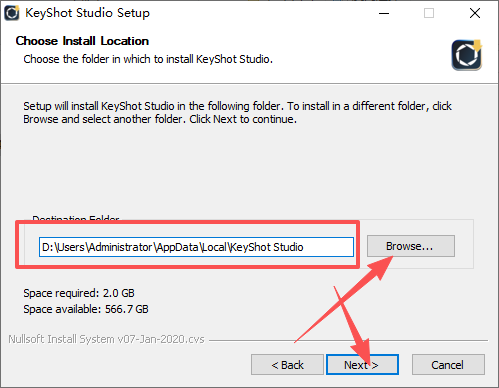Minimize the KeyShot Studio Setup window
Screen dimensions: 499x388
tap(384, 13)
